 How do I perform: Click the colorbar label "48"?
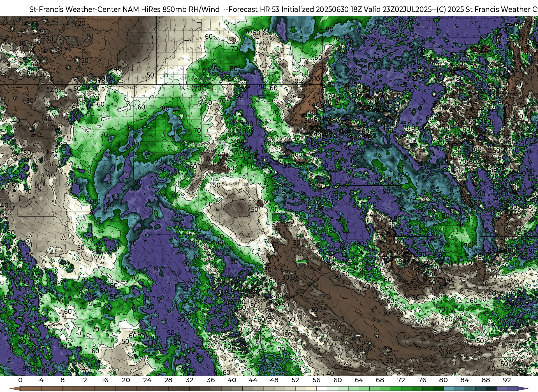point(274,380)
